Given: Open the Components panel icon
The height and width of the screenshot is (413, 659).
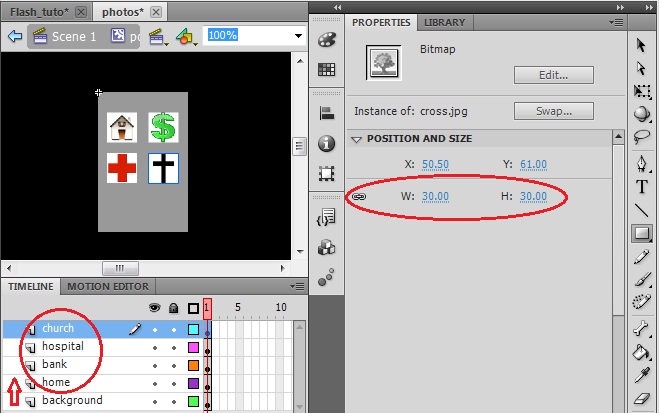Looking at the screenshot, I should 327,247.
